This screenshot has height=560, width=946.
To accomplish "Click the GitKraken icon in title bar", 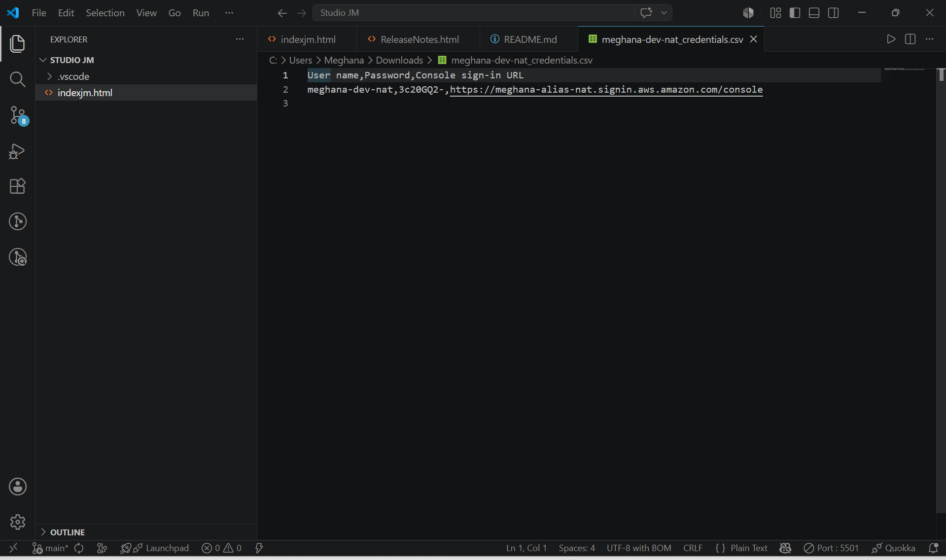I will tap(748, 13).
